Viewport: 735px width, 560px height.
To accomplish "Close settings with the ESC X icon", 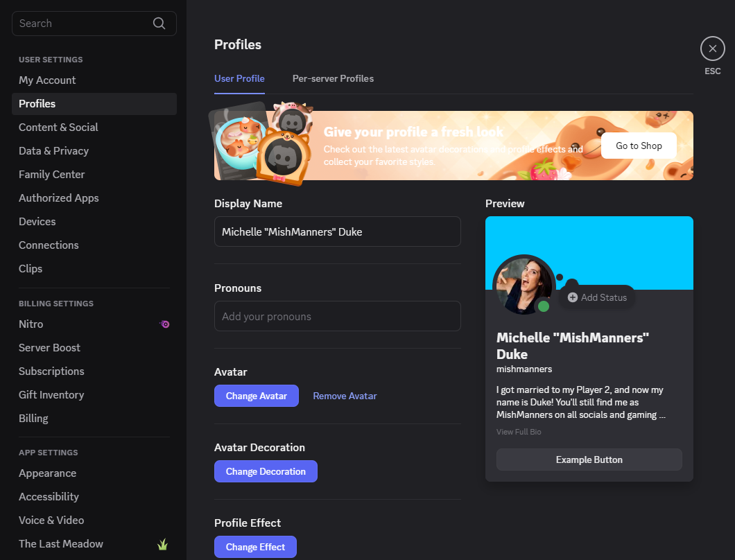I will 712,49.
